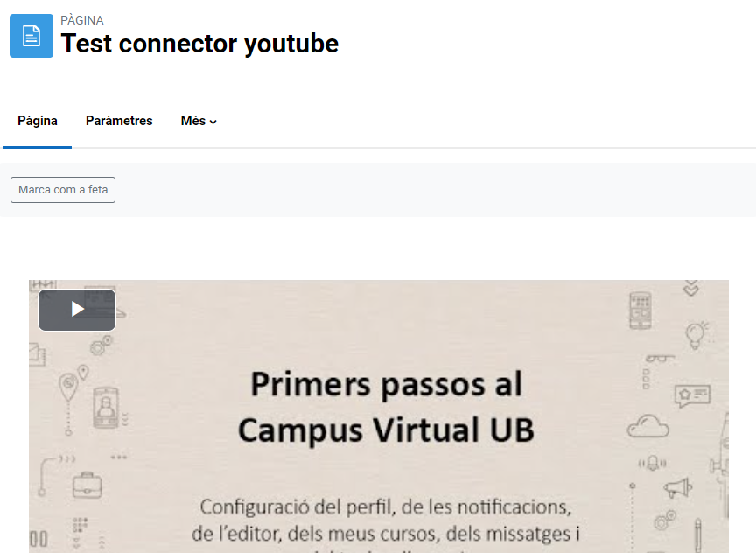Click the Primers passos al Campus Virtual UB title

[386, 407]
